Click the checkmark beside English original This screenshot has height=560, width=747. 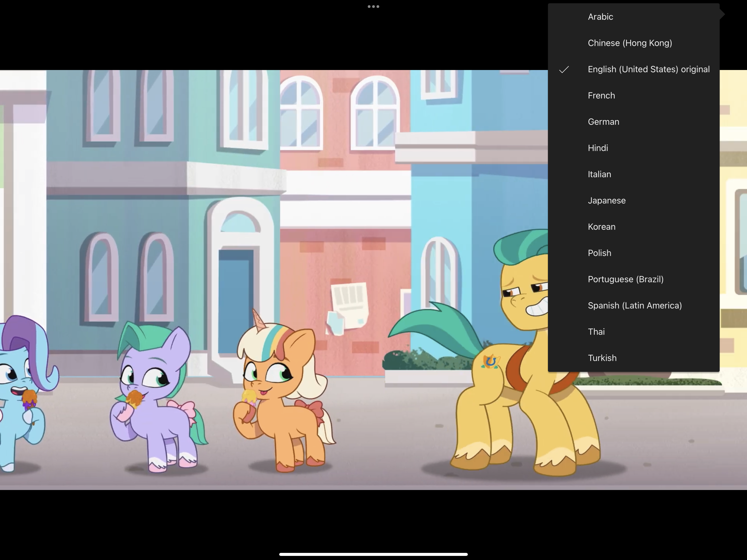pyautogui.click(x=564, y=69)
